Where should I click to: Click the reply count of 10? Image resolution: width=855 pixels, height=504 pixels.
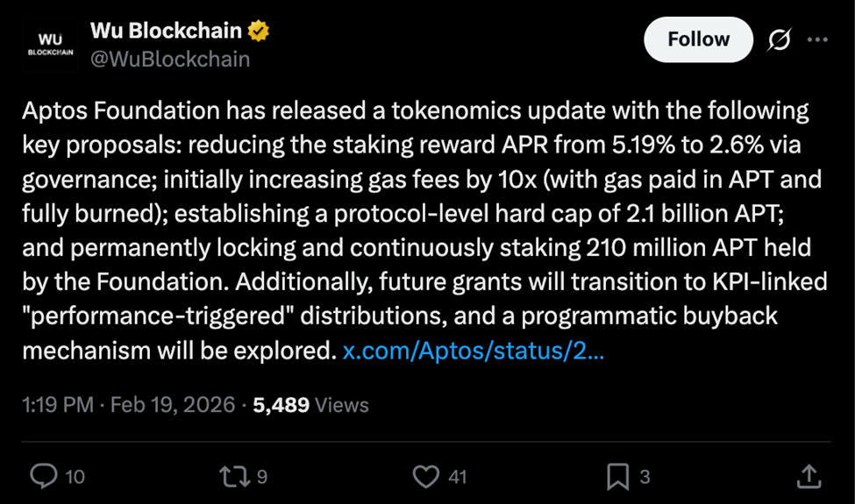[75, 477]
